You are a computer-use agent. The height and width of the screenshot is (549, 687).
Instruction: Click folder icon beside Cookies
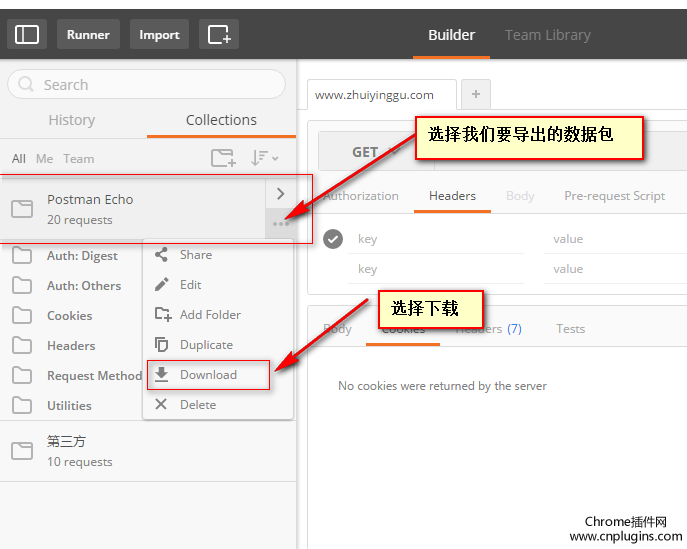(22, 315)
